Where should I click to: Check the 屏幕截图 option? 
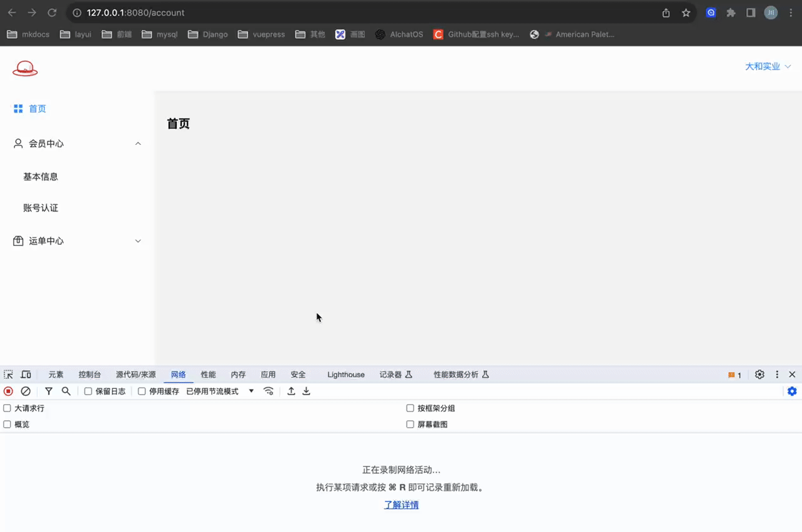tap(410, 425)
